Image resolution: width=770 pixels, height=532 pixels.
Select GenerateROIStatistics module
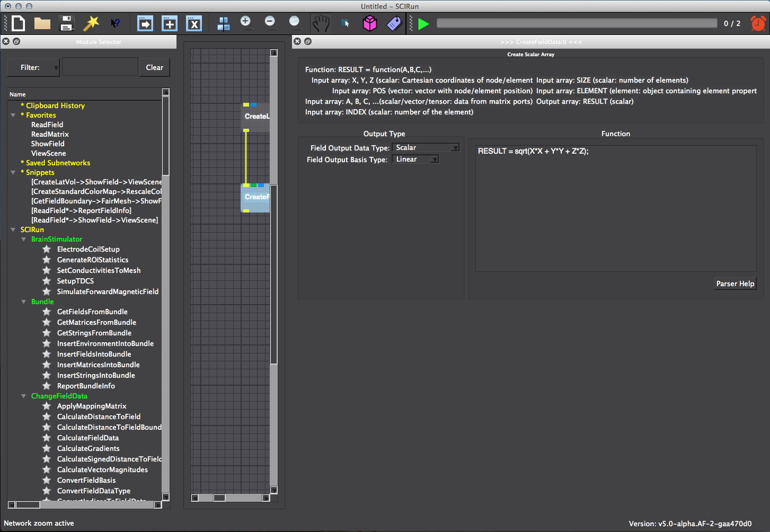(93, 260)
